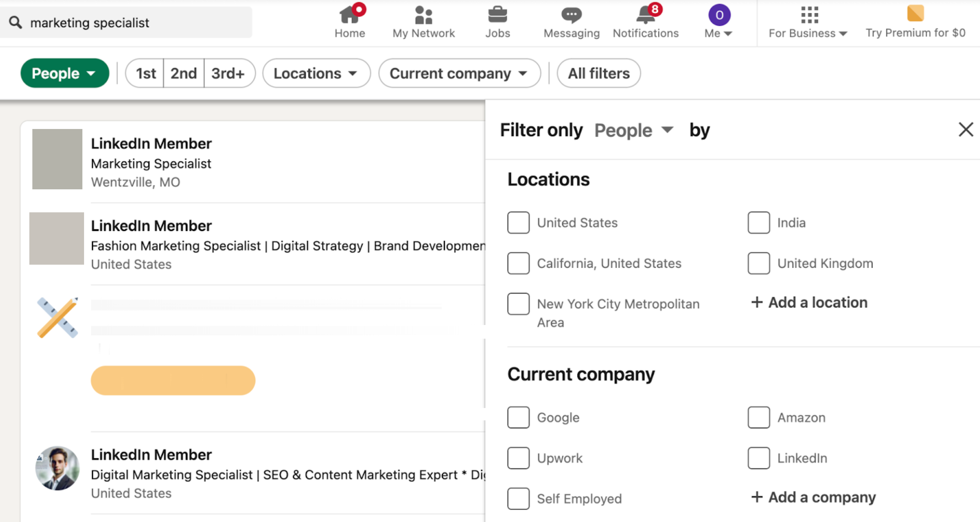Screen dimensions: 980x522
Task: Check the Amazon company box
Action: (x=759, y=417)
